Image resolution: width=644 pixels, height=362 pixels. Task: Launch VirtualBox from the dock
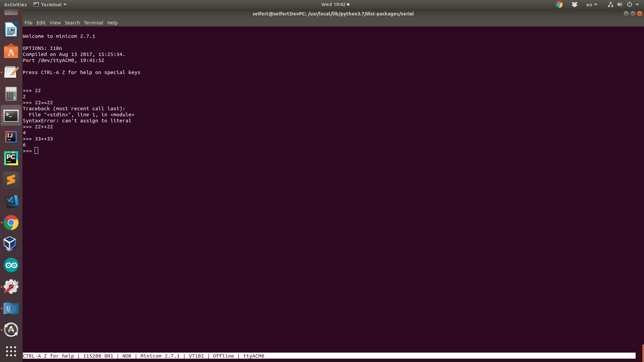point(11,244)
